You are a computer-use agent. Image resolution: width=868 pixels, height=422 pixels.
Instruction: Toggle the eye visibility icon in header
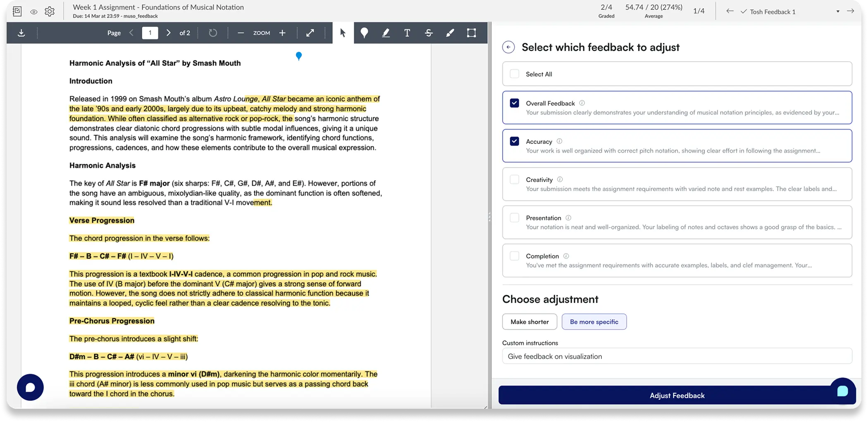[34, 12]
